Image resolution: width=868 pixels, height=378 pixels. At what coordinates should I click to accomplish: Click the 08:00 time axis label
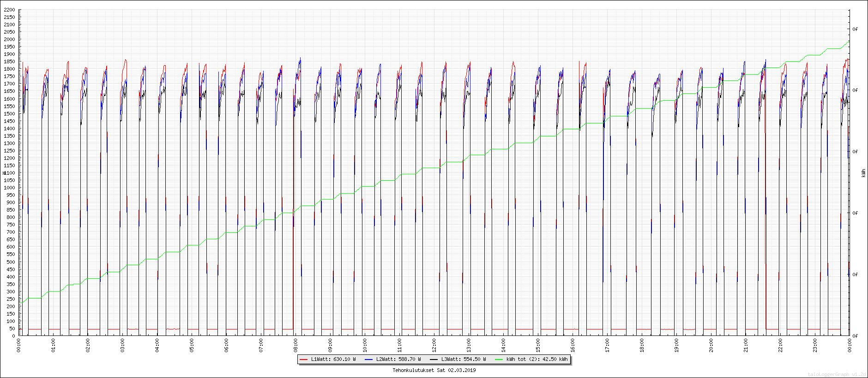(x=296, y=345)
